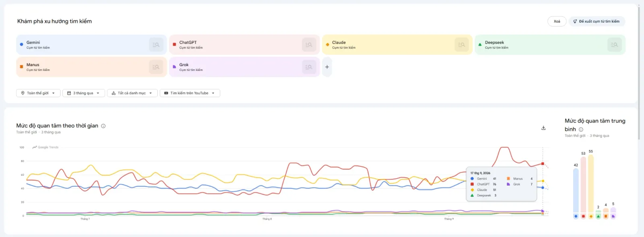Click the purple Grok icon under bar chart
This screenshot has width=644, height=237.
[x=613, y=216]
